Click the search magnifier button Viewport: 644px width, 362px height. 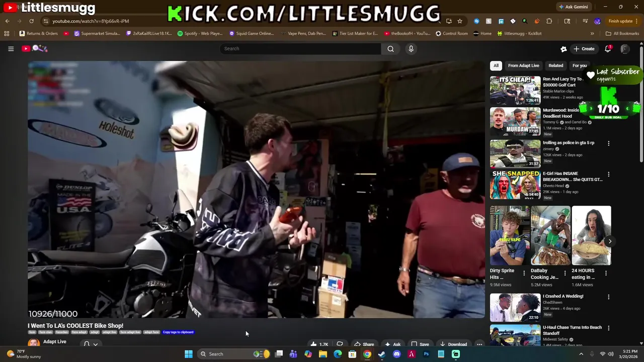point(390,49)
